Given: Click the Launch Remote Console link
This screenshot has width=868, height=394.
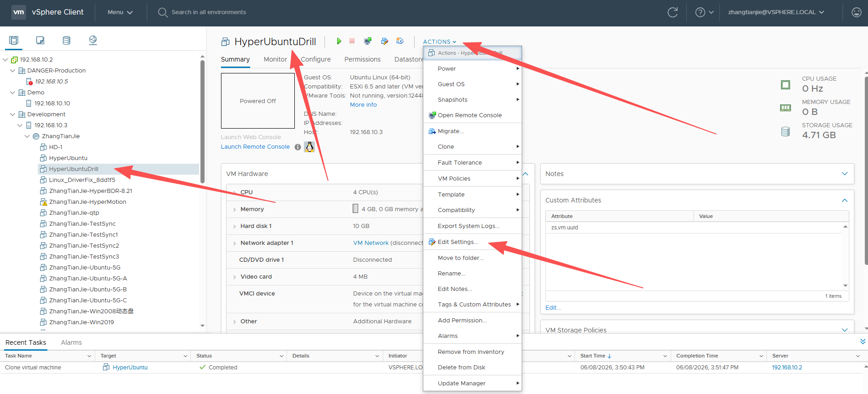Looking at the screenshot, I should (255, 147).
